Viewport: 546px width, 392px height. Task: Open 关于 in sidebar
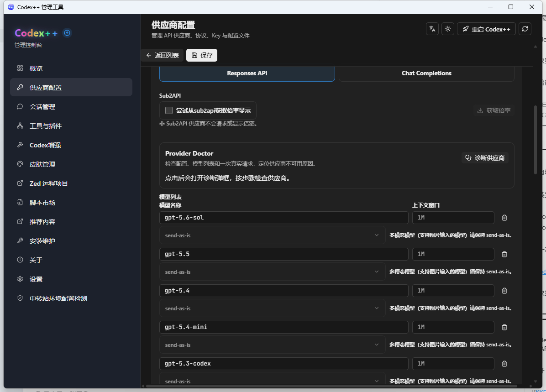71,260
